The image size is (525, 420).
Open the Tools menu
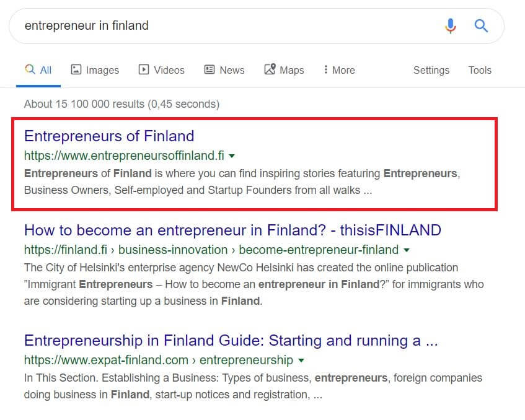click(x=480, y=70)
